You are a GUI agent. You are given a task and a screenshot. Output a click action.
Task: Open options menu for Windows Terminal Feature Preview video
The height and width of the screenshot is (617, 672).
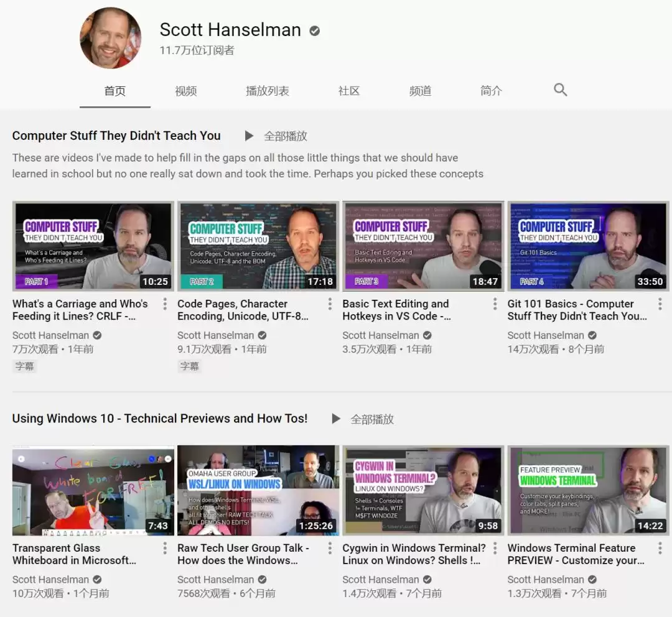(660, 548)
